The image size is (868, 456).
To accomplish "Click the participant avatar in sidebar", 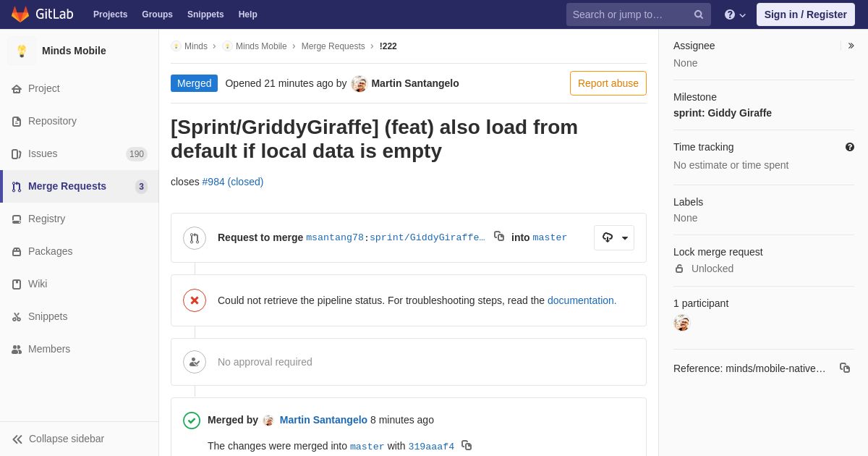I will [x=681, y=323].
